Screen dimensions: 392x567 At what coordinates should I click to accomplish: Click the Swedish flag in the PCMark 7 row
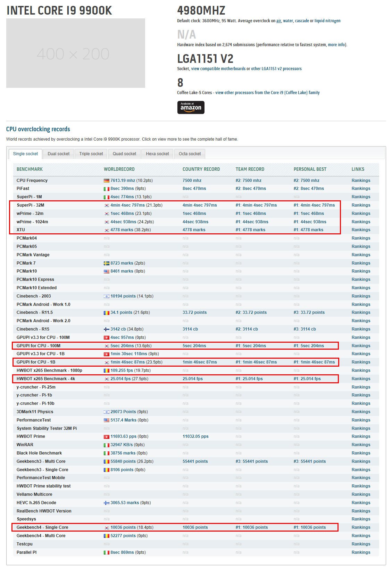[107, 263]
